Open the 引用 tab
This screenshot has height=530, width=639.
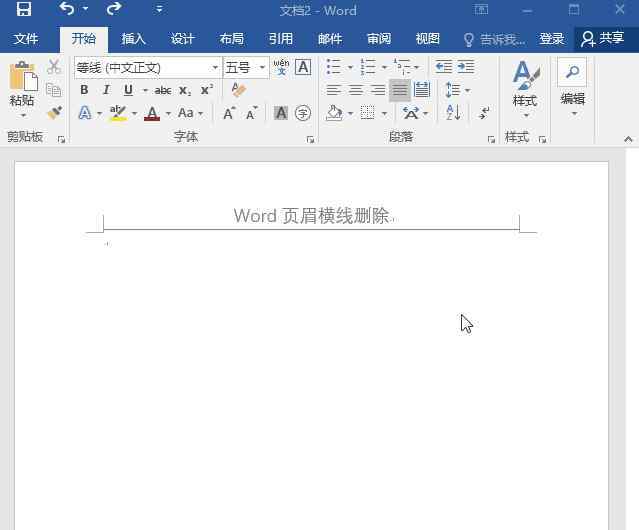(x=280, y=39)
